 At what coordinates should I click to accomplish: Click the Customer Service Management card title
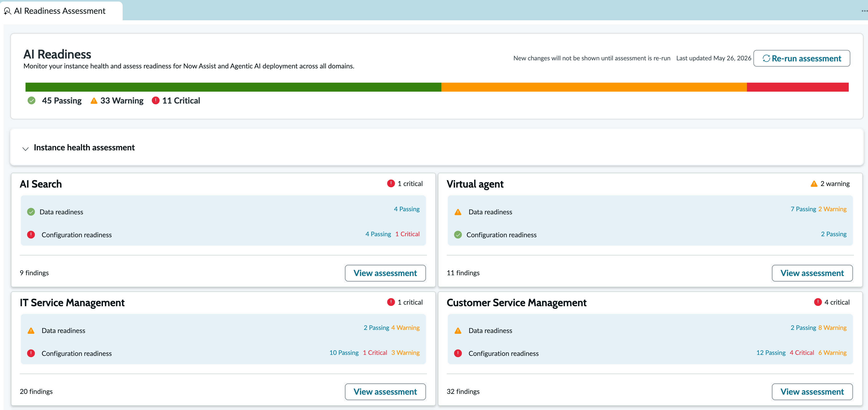pyautogui.click(x=517, y=303)
